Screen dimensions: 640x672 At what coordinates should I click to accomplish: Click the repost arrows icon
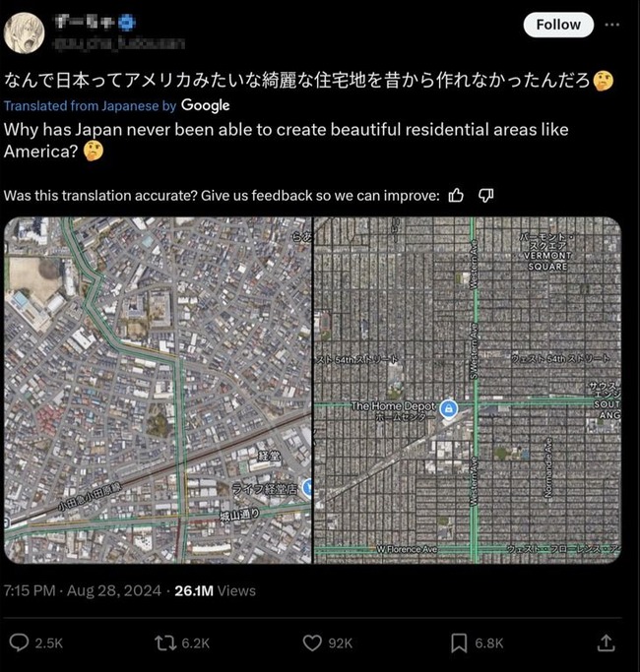[165, 642]
